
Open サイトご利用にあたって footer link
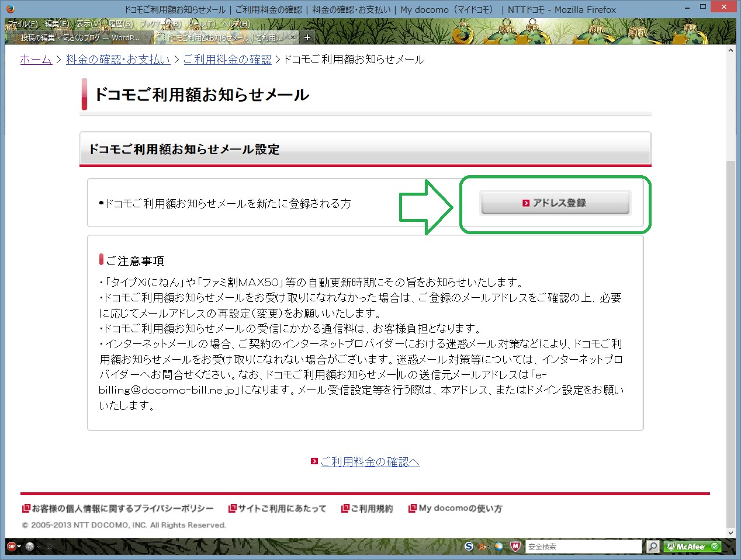[278, 509]
